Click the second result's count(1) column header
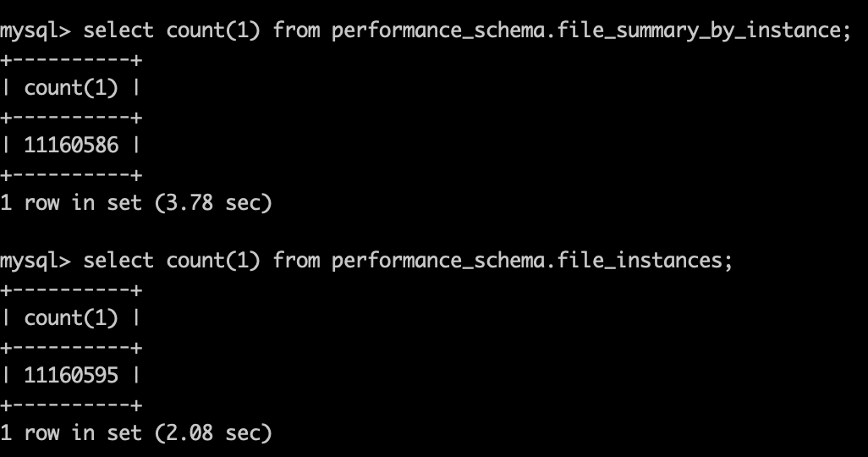Image resolution: width=868 pixels, height=457 pixels. 71,318
